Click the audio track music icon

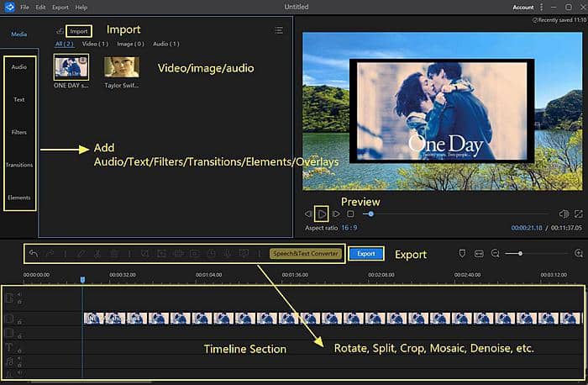pyautogui.click(x=9, y=361)
